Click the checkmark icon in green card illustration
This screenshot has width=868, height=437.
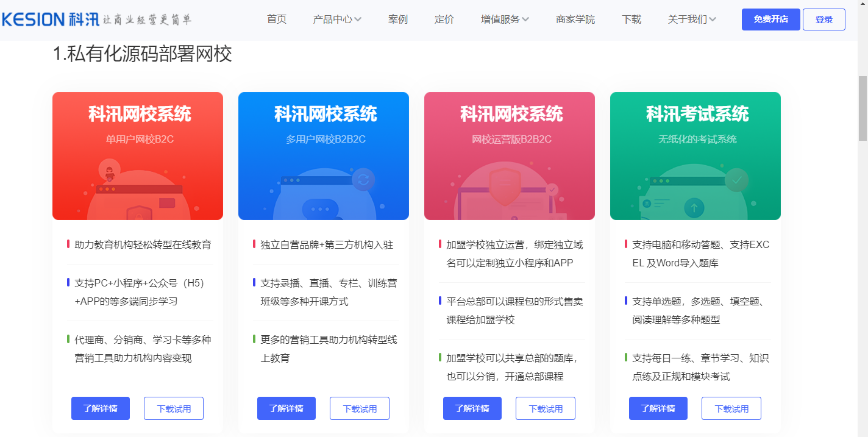point(736,180)
